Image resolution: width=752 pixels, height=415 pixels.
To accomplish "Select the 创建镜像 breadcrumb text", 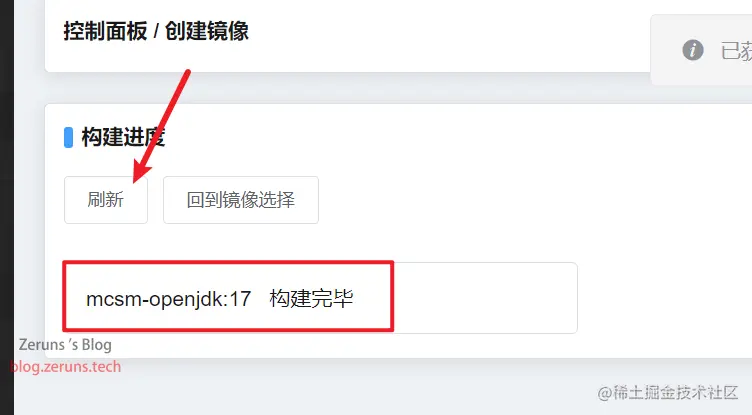I will click(207, 32).
